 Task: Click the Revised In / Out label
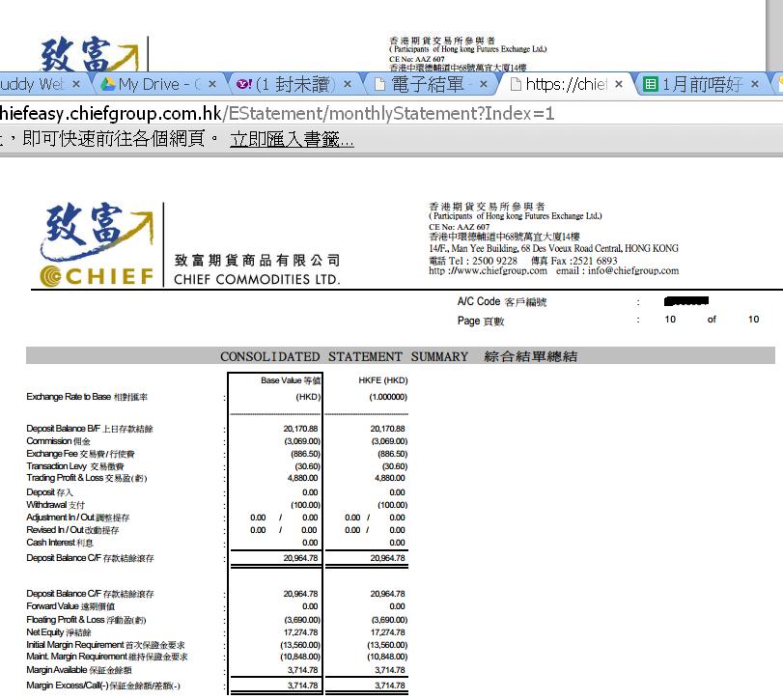[x=72, y=530]
